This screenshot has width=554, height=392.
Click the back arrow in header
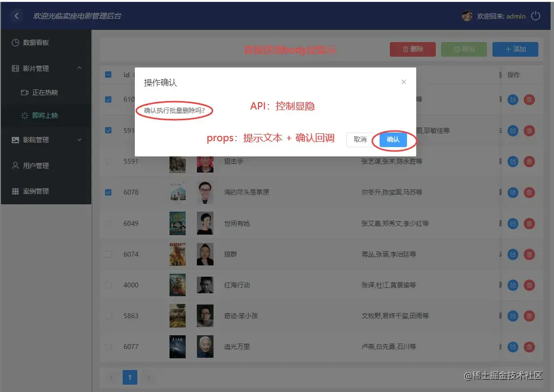tap(16, 16)
